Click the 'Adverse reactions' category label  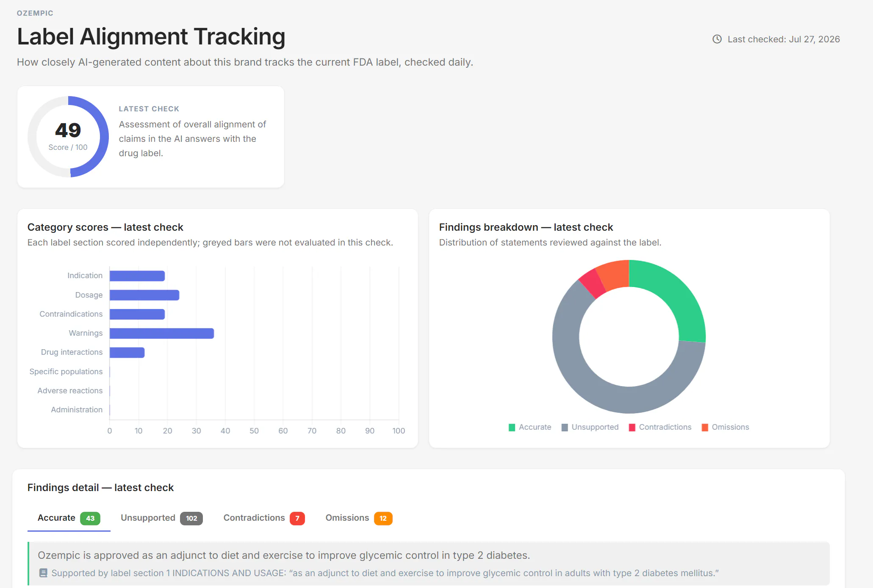70,391
